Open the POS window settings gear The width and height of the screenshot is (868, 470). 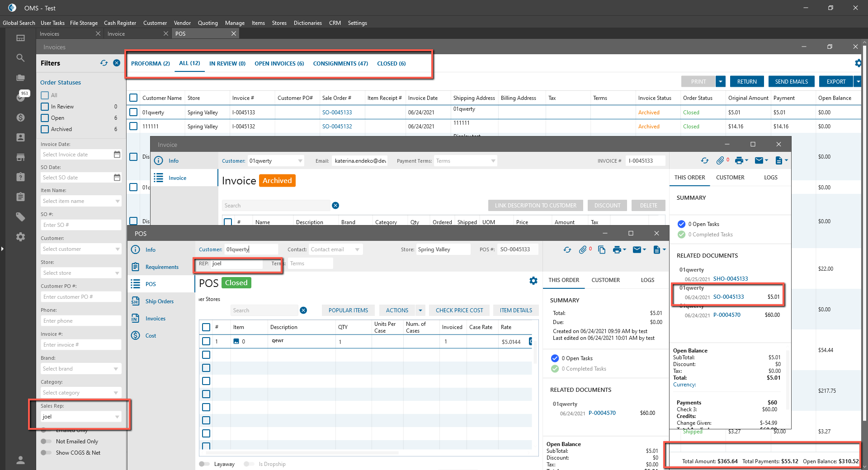[533, 281]
